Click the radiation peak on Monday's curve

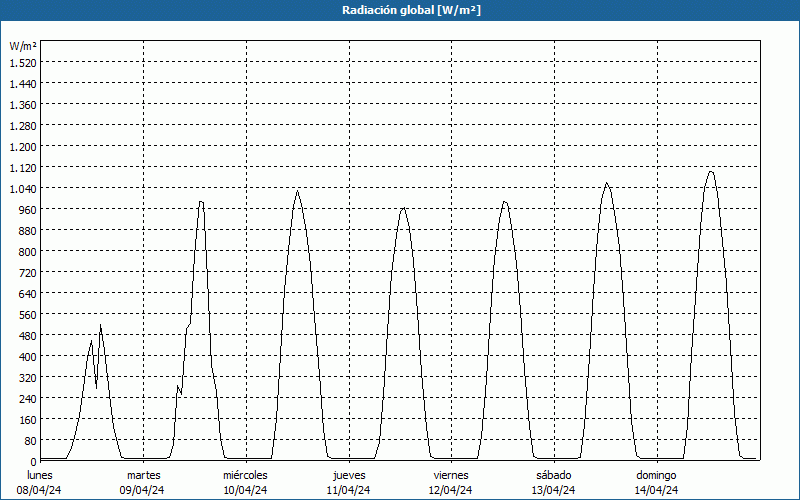[101, 325]
